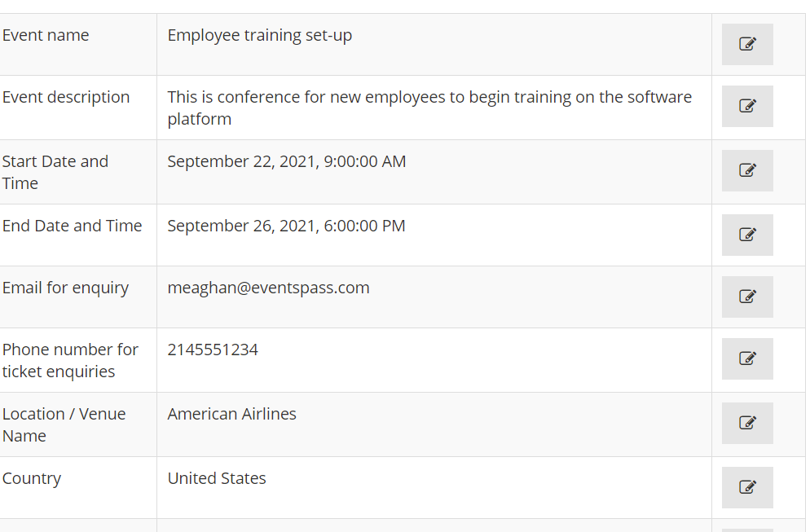Open the edit button for Start Date and Time
Image resolution: width=810 pixels, height=532 pixels.
(747, 171)
